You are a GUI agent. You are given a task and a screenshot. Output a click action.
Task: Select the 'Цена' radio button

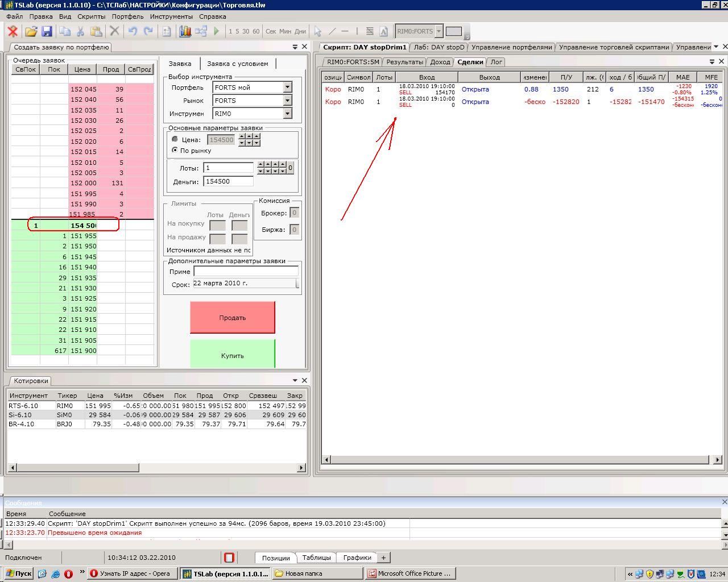point(175,139)
